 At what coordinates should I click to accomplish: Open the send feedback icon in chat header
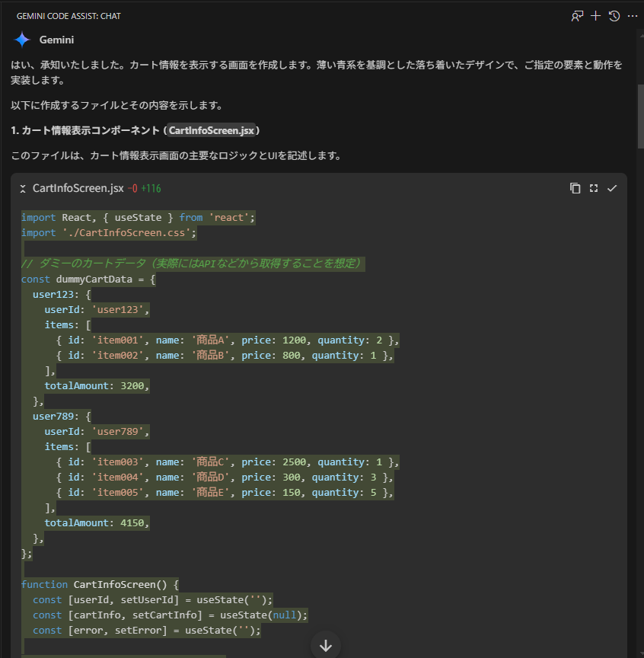pyautogui.click(x=577, y=16)
